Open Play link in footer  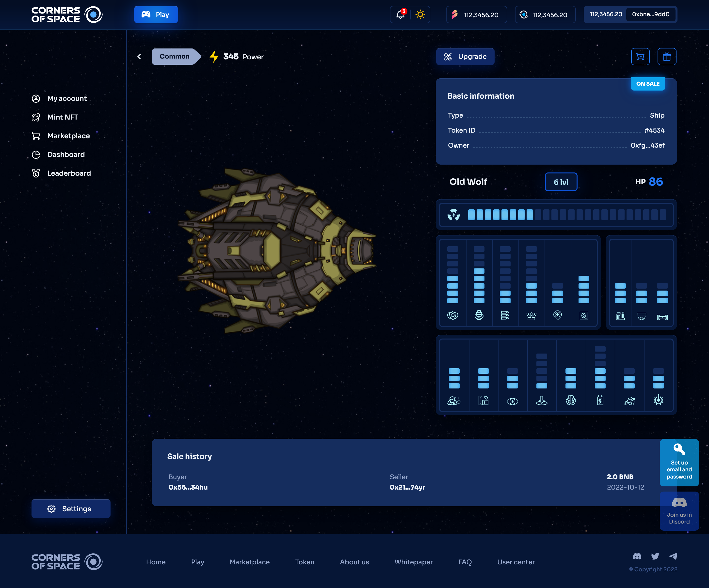point(197,562)
